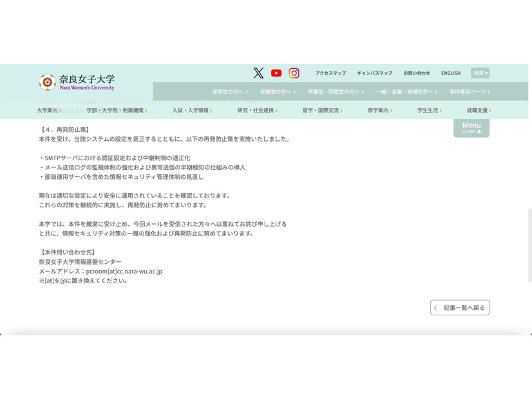This screenshot has height=399, width=532.
Task: Switch to the ENGLISH site
Action: [x=451, y=73]
